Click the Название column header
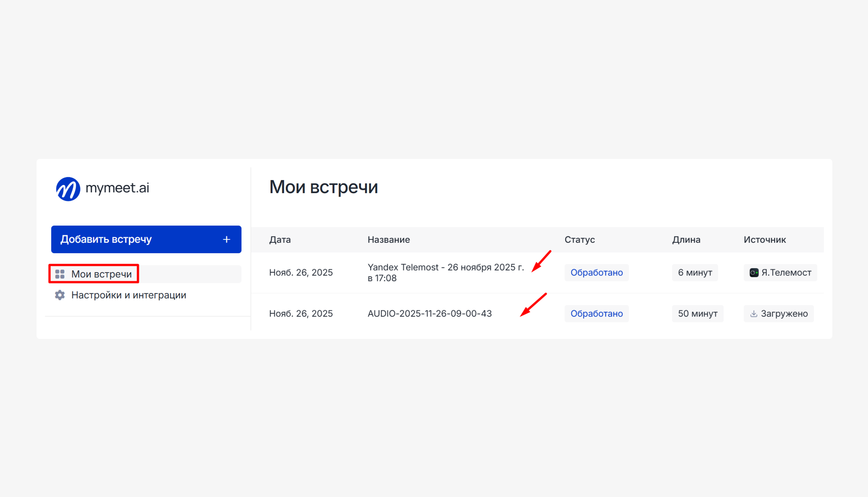 pyautogui.click(x=389, y=240)
